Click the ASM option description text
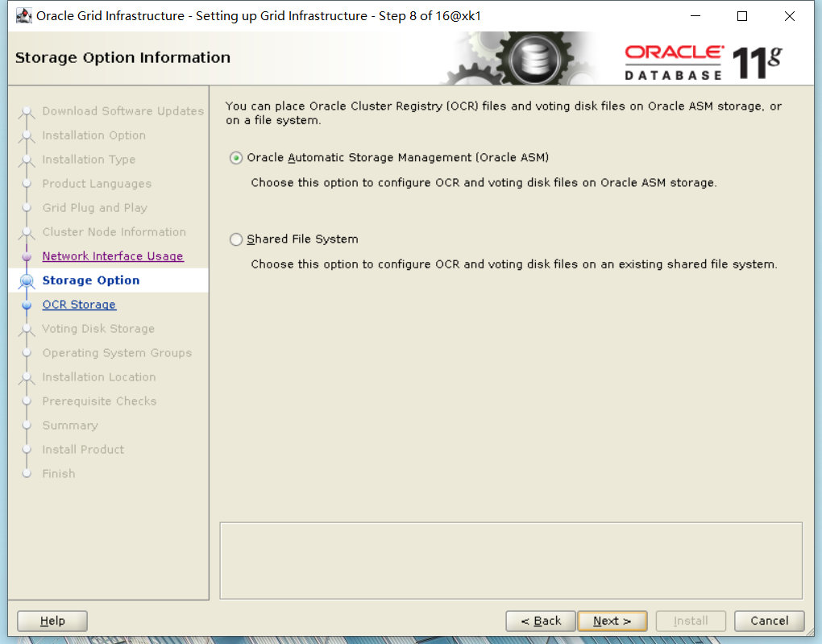The image size is (822, 644). tap(484, 182)
